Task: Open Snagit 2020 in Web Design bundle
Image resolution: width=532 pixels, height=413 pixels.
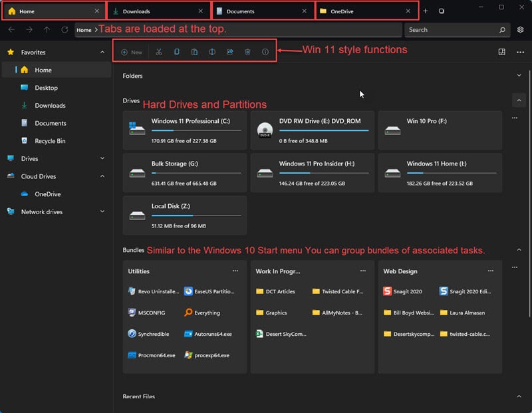Action: coord(403,291)
